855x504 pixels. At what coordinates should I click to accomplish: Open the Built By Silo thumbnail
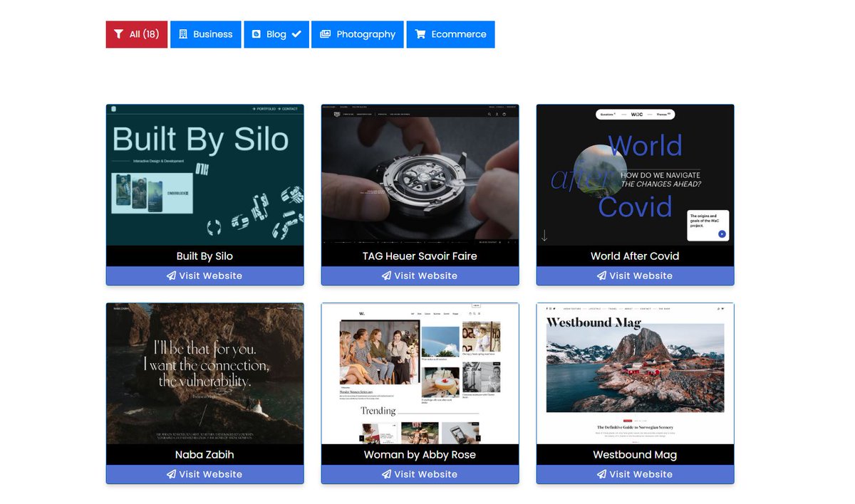pyautogui.click(x=205, y=175)
